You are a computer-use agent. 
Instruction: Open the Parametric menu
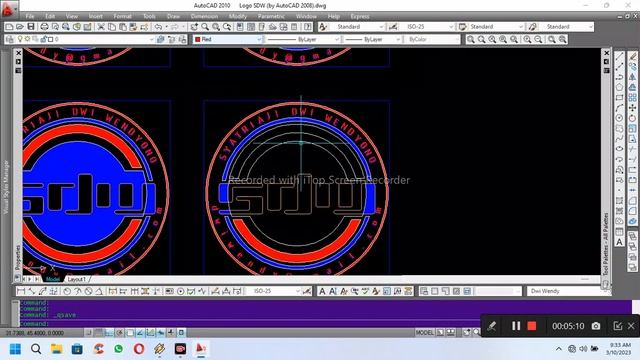pos(271,16)
